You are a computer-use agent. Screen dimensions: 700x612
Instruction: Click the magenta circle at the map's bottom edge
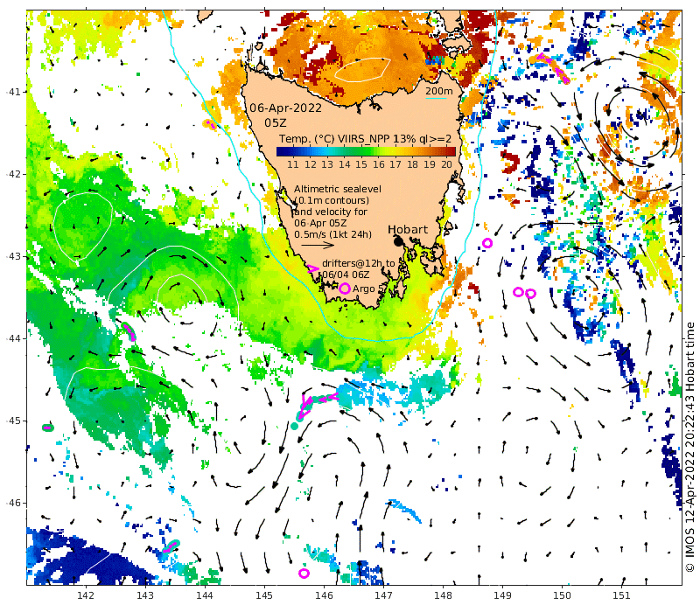tap(304, 574)
